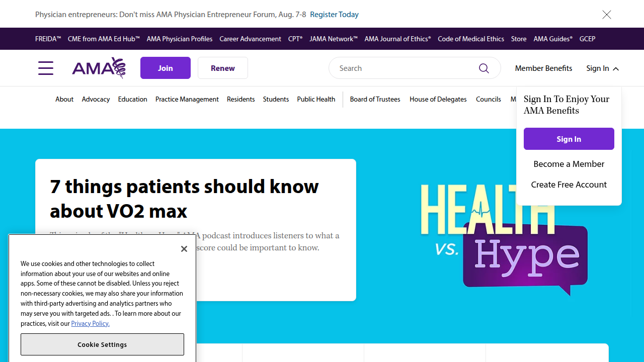Go to Councils section
This screenshot has height=362, width=644.
click(x=489, y=99)
